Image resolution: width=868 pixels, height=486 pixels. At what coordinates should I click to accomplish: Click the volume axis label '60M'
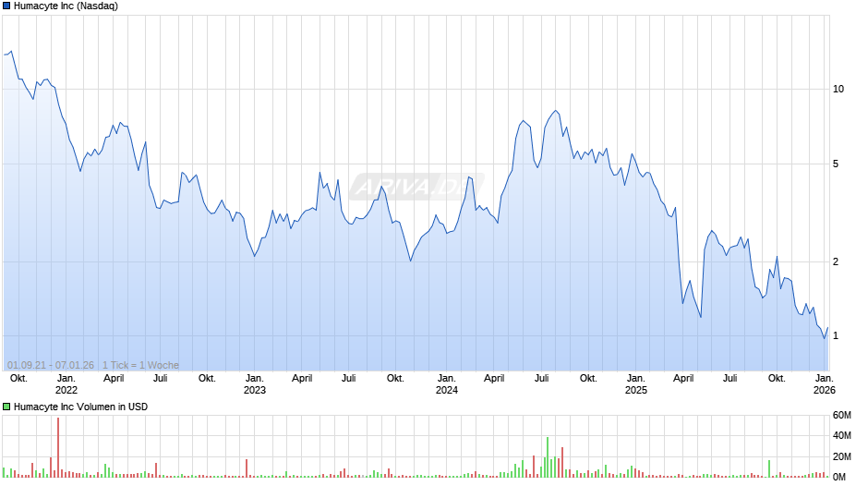tap(841, 416)
